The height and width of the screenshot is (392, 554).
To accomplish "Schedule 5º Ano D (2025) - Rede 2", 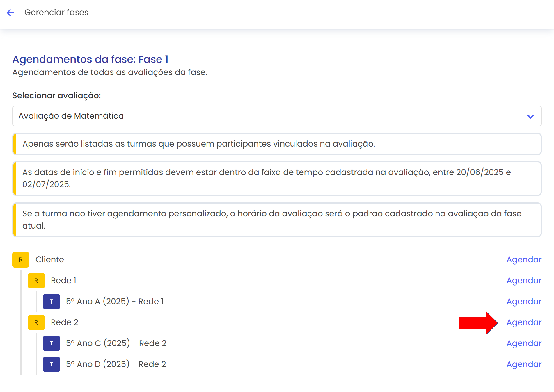I will (524, 364).
